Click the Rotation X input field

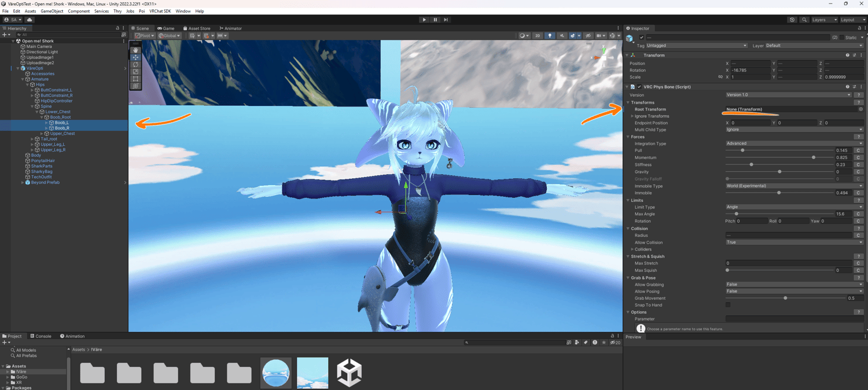[751, 70]
